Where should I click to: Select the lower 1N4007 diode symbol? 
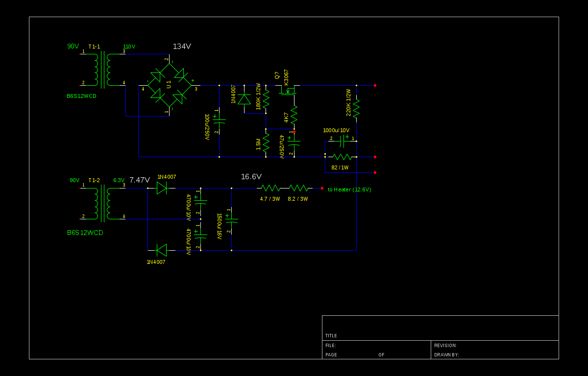pos(162,250)
